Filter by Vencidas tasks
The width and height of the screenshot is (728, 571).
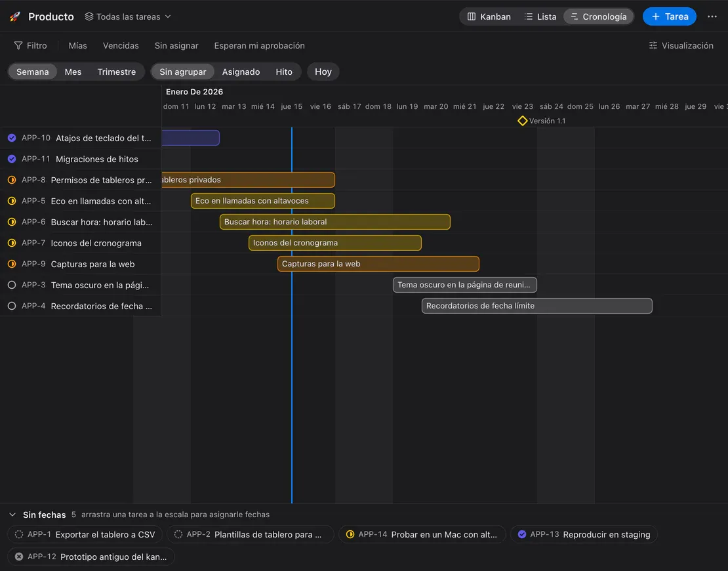121,45
